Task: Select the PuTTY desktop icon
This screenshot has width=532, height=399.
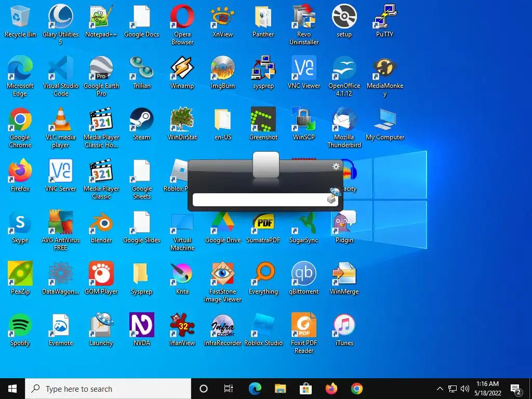Action: [384, 21]
